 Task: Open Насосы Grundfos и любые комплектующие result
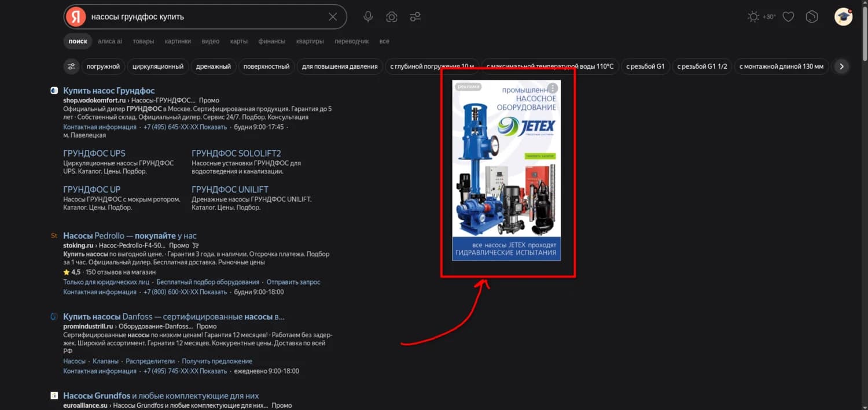click(x=161, y=396)
